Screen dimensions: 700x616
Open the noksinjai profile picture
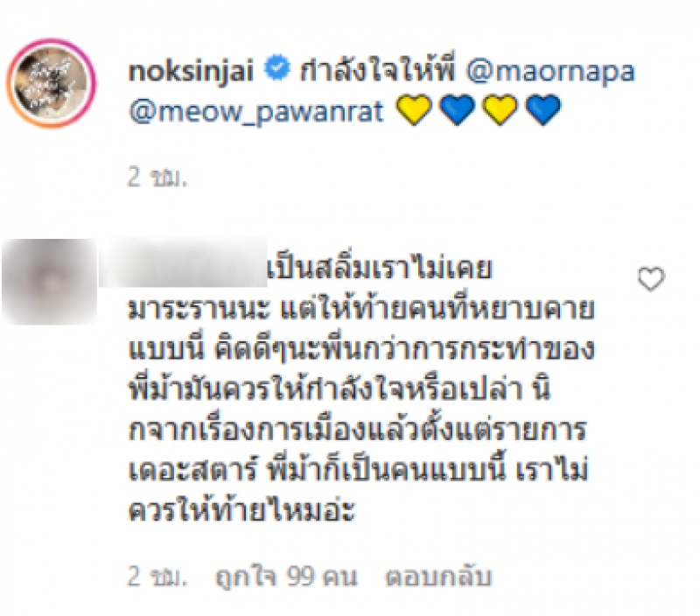click(x=51, y=83)
